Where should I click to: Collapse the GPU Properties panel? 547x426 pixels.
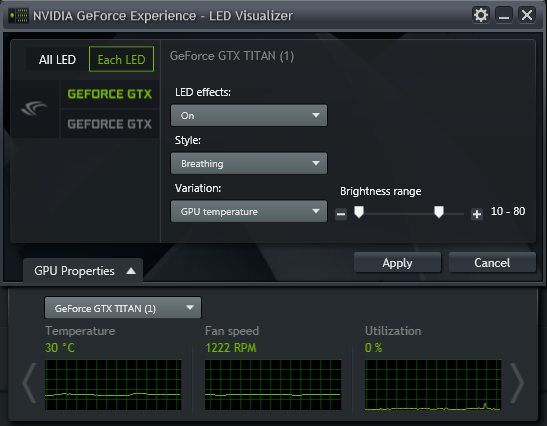tap(83, 271)
